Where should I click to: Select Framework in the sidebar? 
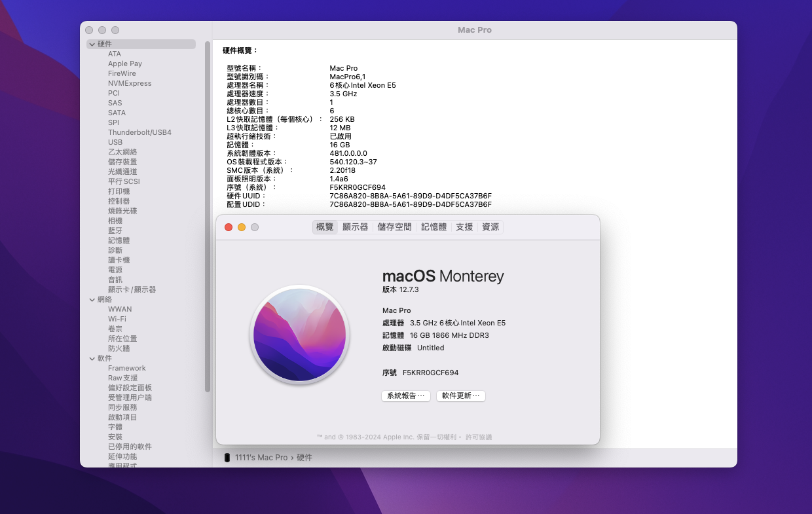[x=127, y=368]
